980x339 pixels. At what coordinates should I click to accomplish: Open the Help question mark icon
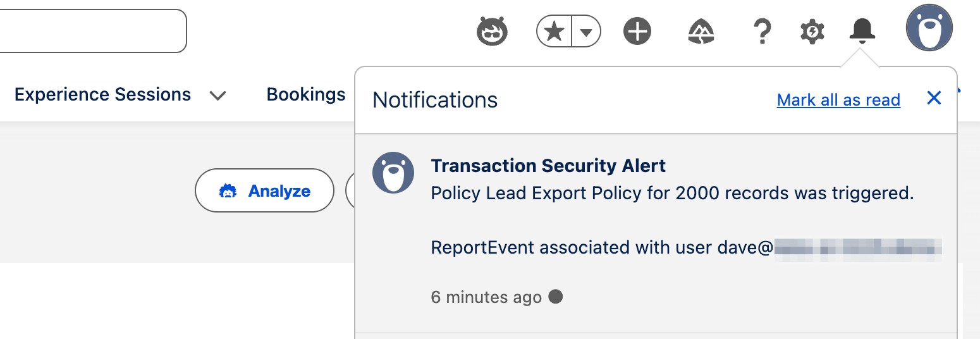tap(763, 31)
